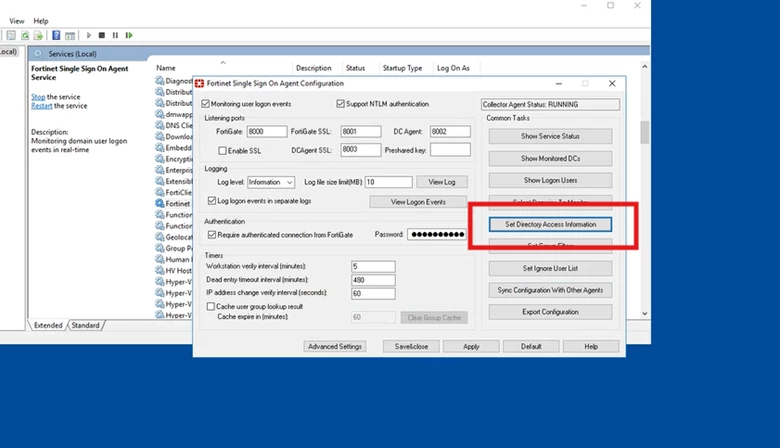Screen dimensions: 780x448
Task: Minimize the Fortinet configuration dialog
Action: [x=559, y=84]
